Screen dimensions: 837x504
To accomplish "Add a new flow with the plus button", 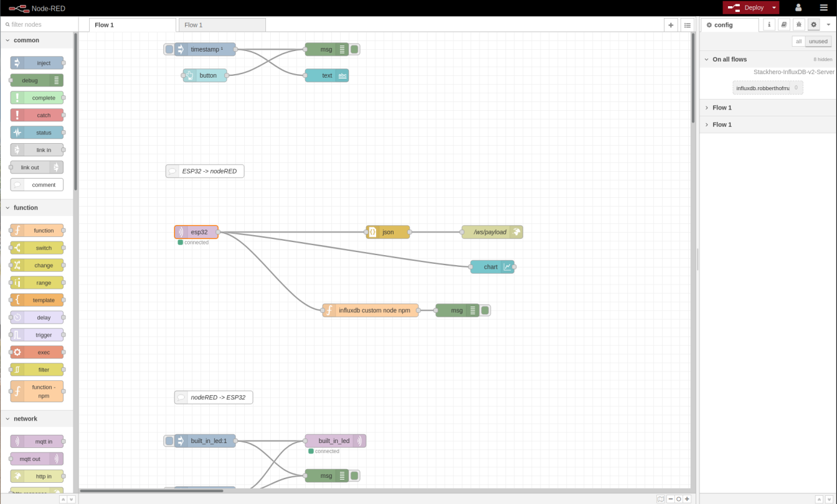I will pyautogui.click(x=670, y=25).
